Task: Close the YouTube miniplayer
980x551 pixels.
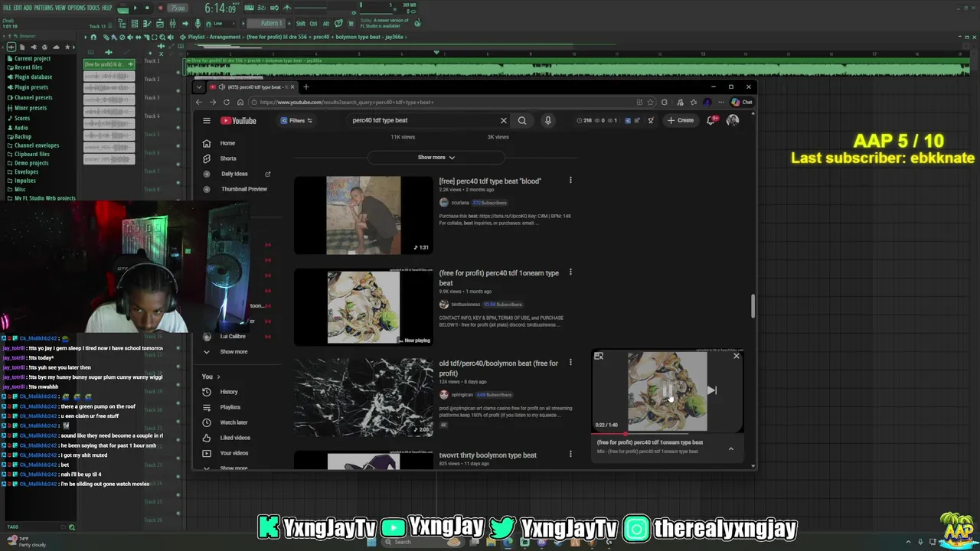Action: (x=737, y=356)
